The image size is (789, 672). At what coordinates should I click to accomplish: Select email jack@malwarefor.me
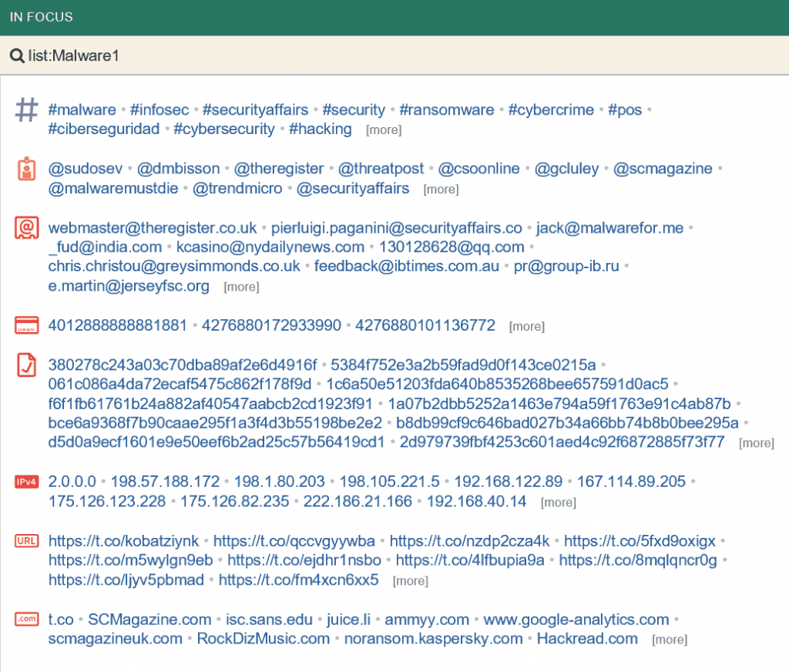coord(610,227)
